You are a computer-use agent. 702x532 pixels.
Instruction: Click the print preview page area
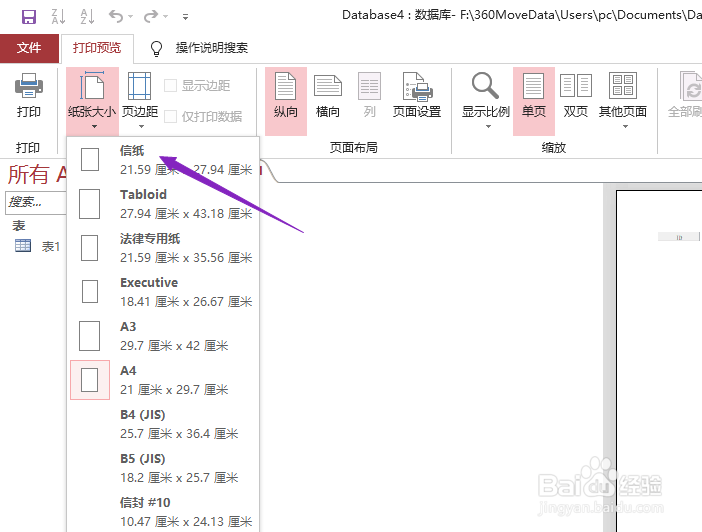click(659, 361)
